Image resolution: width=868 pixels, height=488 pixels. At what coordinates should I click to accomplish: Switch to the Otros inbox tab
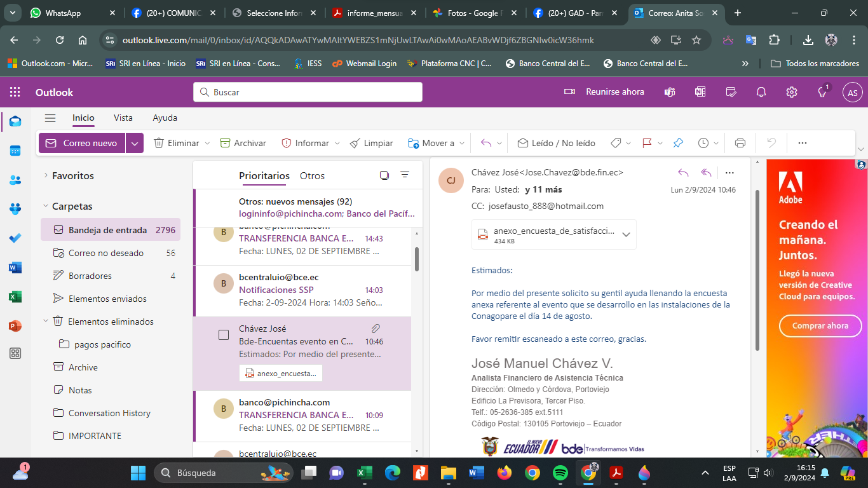[312, 176]
